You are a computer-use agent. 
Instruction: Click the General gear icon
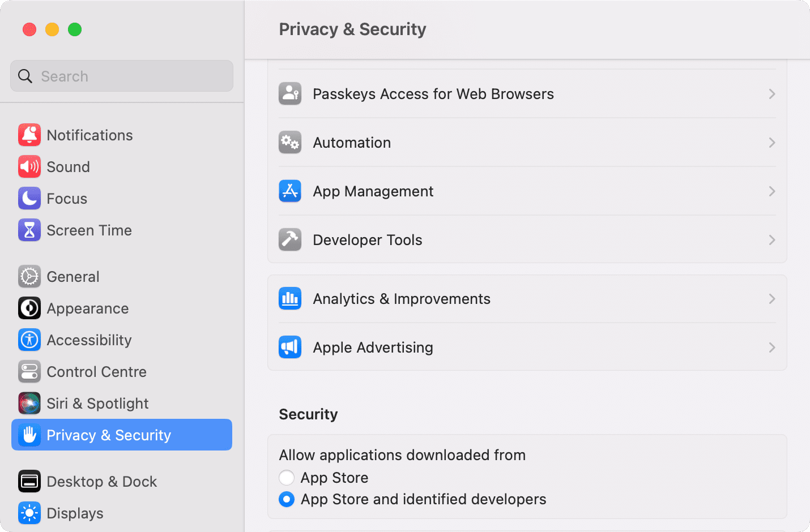(29, 277)
